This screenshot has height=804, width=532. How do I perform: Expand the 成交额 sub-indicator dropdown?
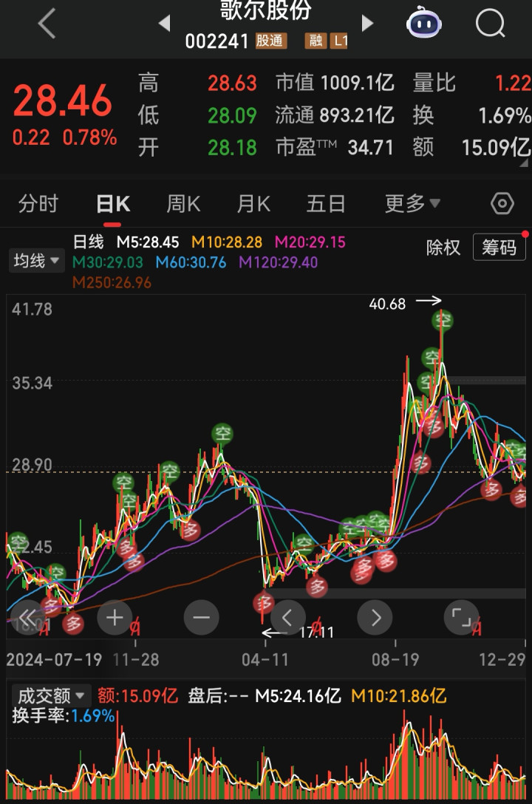pos(51,696)
